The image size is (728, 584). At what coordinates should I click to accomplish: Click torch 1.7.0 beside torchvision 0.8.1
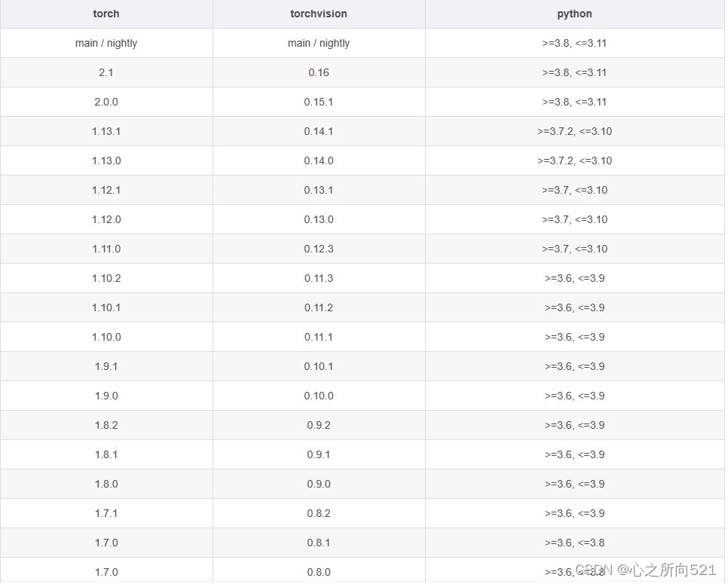coord(106,543)
